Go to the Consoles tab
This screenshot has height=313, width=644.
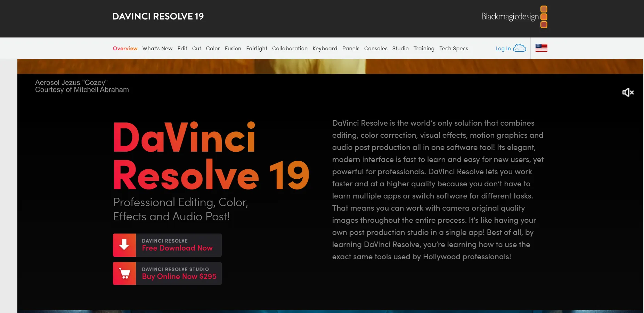pyautogui.click(x=376, y=49)
